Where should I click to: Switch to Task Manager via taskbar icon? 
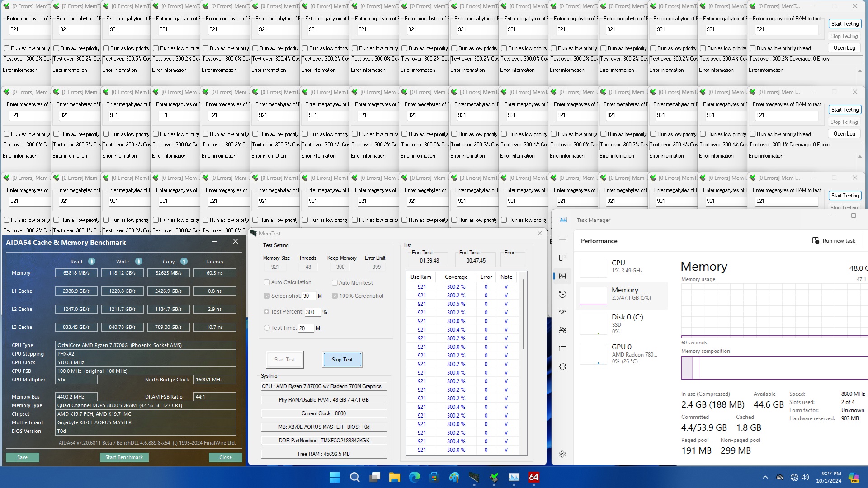point(514,477)
